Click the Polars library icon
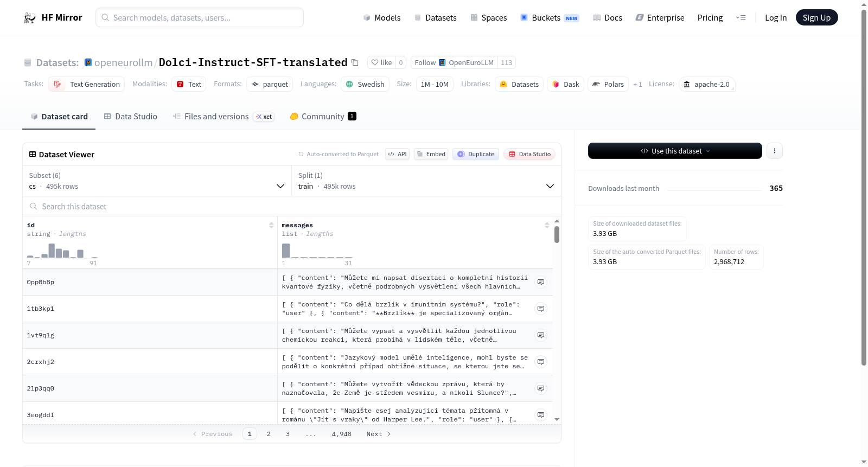This screenshot has width=868, height=467. coord(596,84)
